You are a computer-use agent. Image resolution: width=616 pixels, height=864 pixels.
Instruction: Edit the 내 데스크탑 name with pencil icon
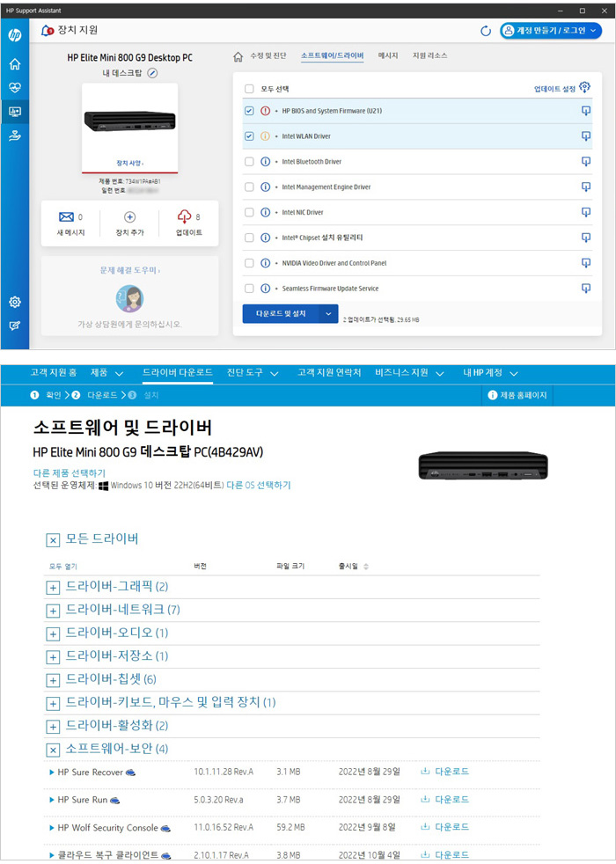click(x=152, y=73)
